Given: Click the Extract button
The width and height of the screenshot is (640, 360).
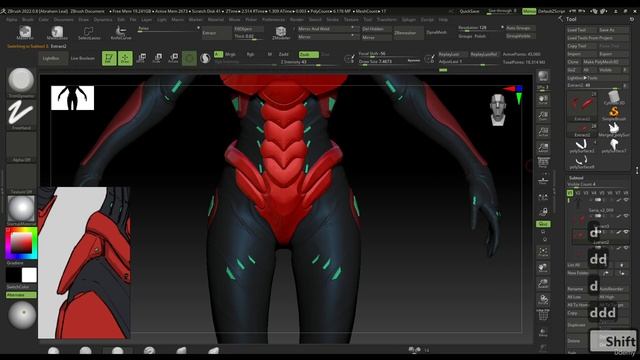Looking at the screenshot, I should 216,33.
